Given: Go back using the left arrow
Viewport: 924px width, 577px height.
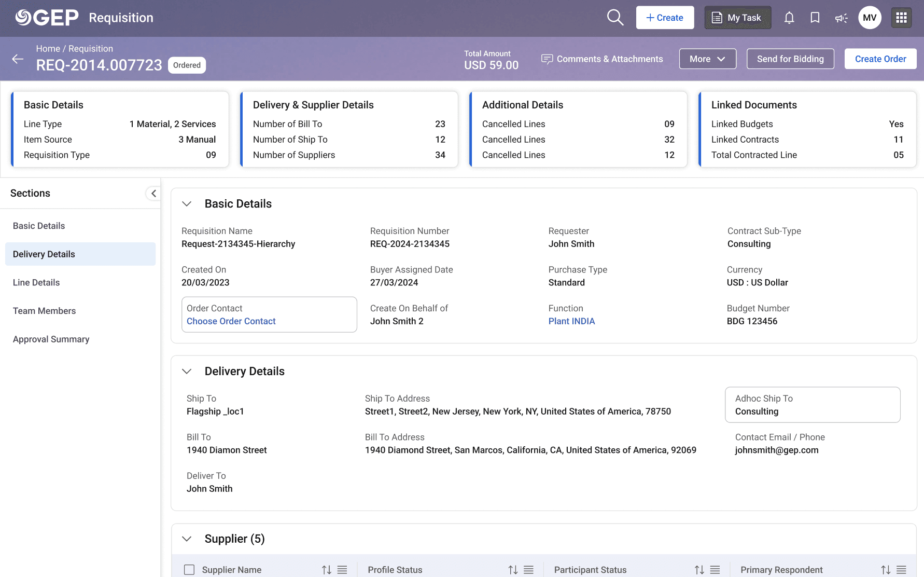Looking at the screenshot, I should click(18, 59).
